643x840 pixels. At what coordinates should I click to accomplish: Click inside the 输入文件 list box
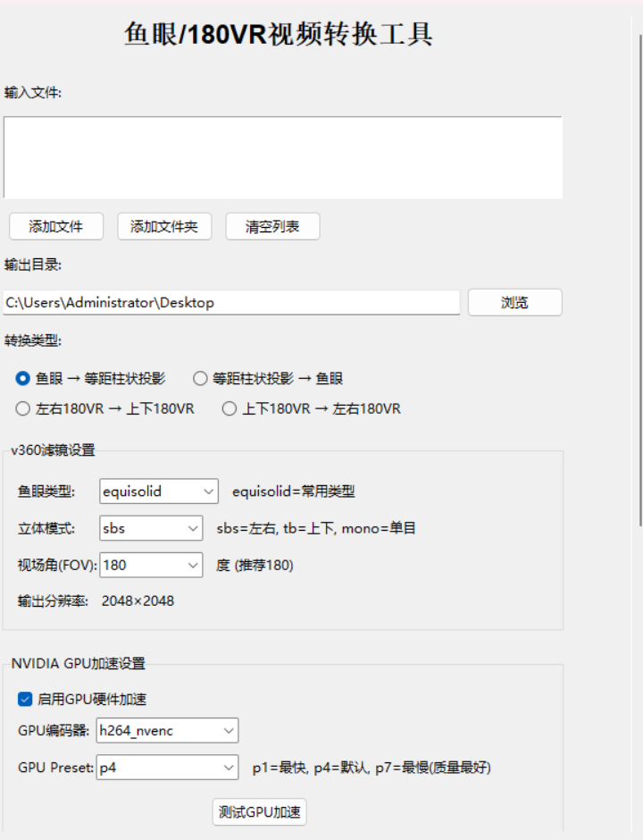click(x=282, y=157)
